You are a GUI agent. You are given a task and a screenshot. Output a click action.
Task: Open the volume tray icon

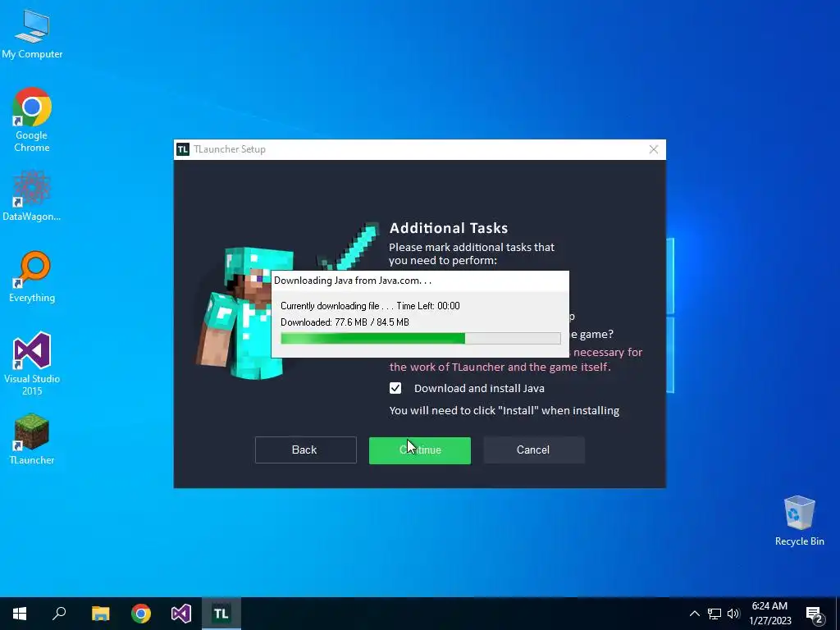click(x=733, y=614)
